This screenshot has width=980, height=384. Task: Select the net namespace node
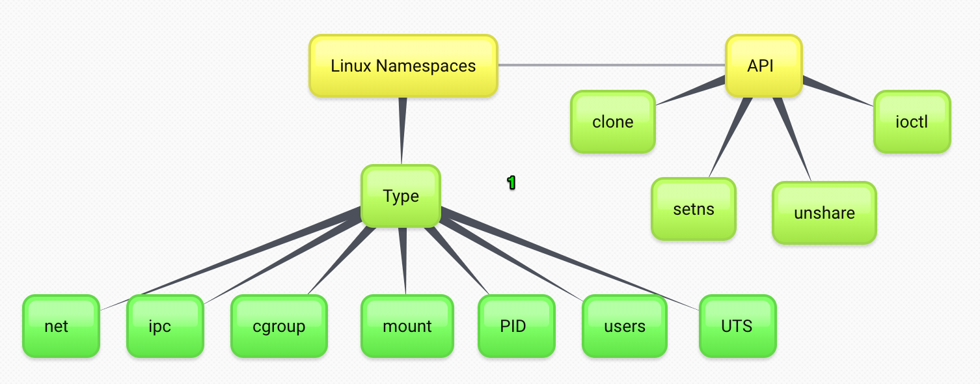coord(61,326)
